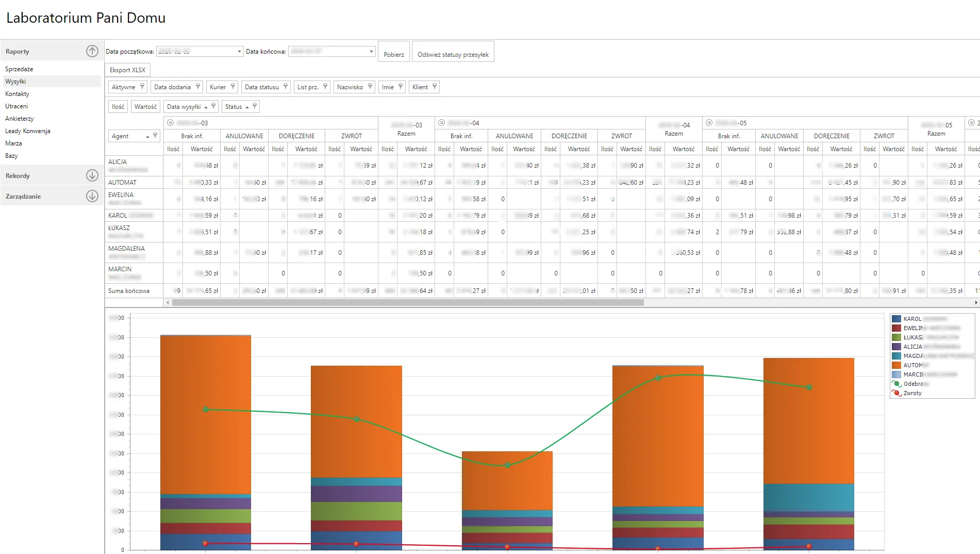Click the filter icon on Aktywne field
Image resolution: width=980 pixels, height=554 pixels.
click(142, 86)
